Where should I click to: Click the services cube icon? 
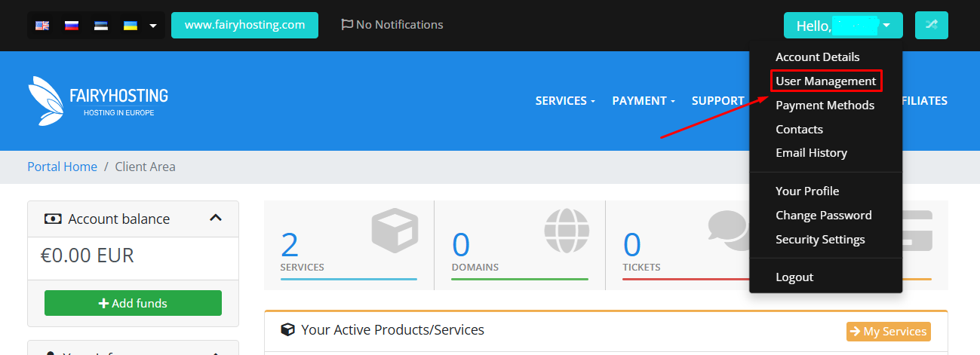(x=395, y=231)
